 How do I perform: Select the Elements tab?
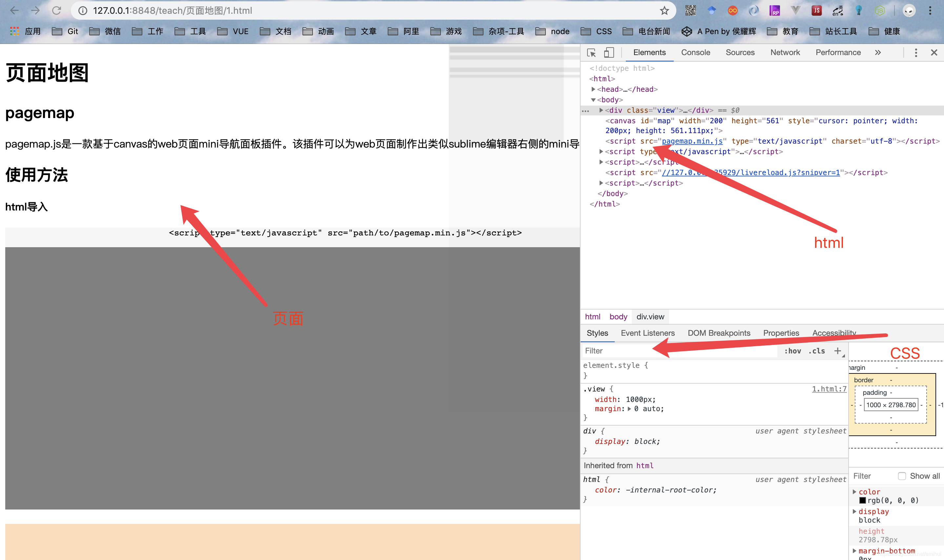(649, 52)
